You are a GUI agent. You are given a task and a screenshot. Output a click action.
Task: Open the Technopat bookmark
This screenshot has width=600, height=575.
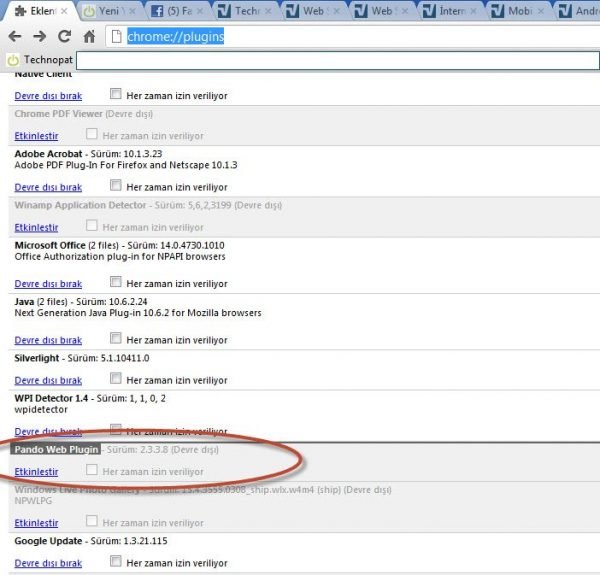coord(40,60)
